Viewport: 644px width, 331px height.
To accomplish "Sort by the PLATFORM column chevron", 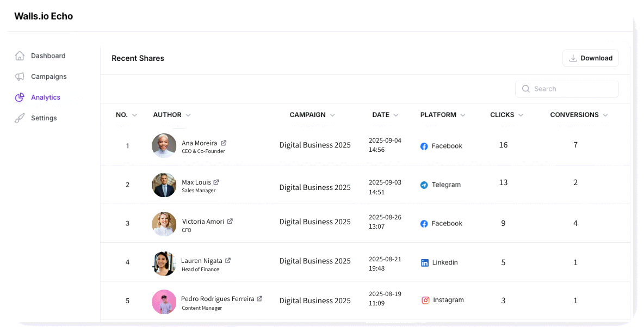I will pos(463,115).
